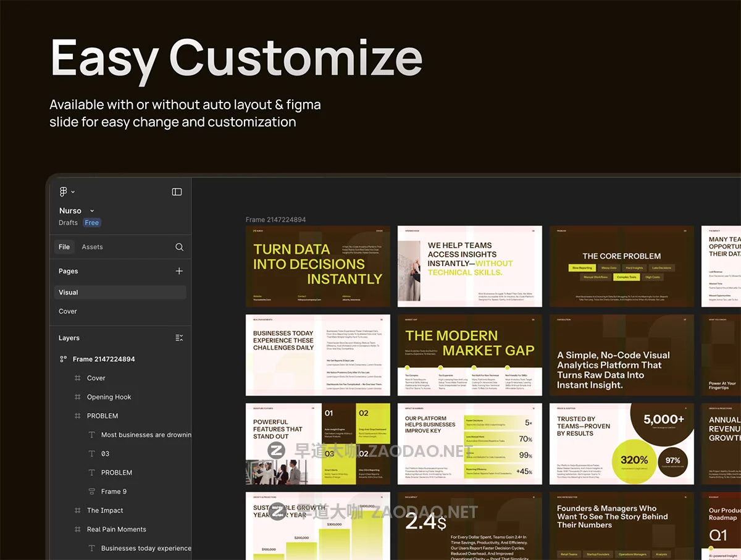Switch to the File tab
Viewport: 741px width, 560px height.
coord(64,247)
